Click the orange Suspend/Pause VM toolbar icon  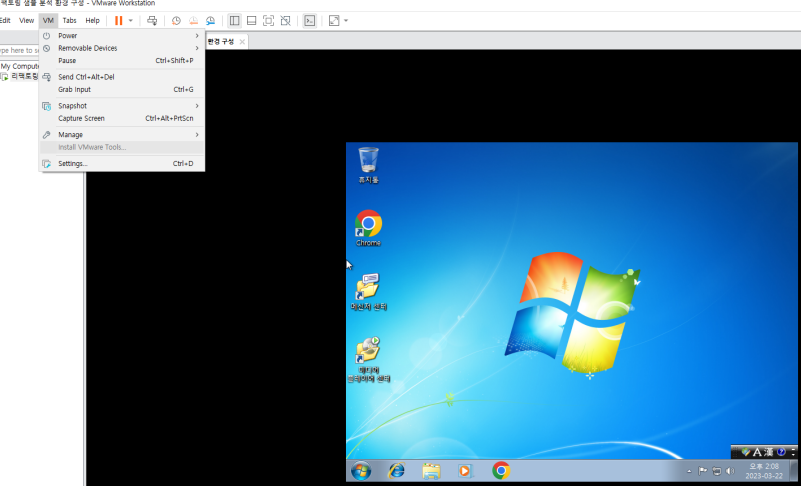point(119,20)
